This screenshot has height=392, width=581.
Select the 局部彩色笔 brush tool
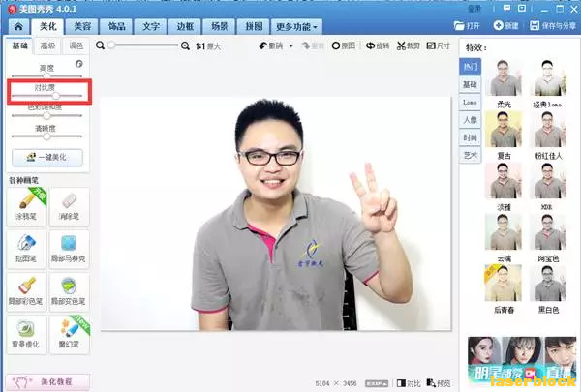26,292
